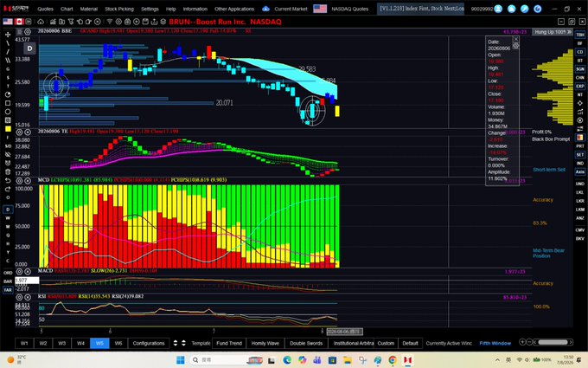Expand the Hung Up 100% panel chevron
The image size is (588, 368).
point(569,32)
